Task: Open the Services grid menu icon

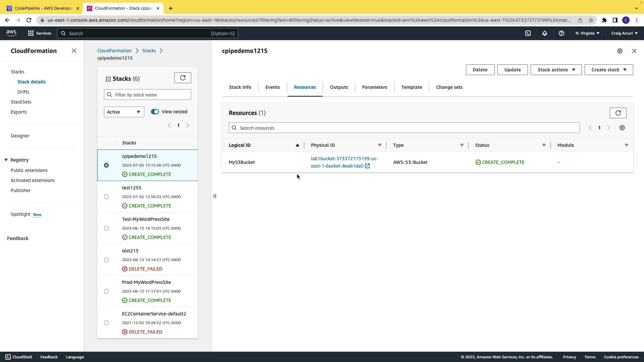Action: coord(31,33)
